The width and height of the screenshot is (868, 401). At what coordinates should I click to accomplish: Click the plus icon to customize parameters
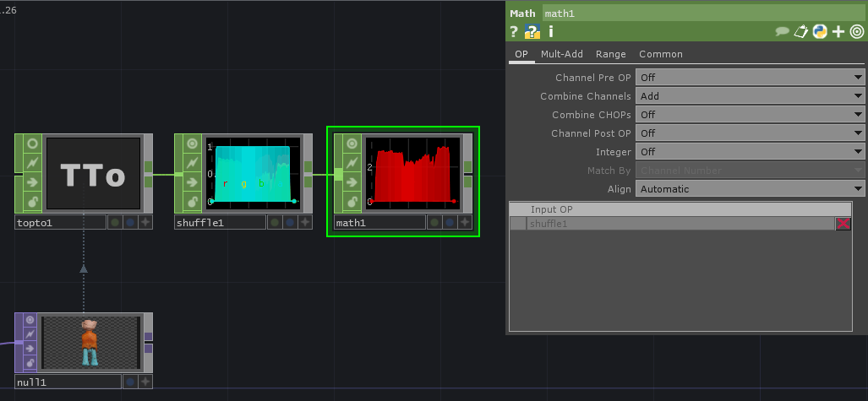(838, 32)
